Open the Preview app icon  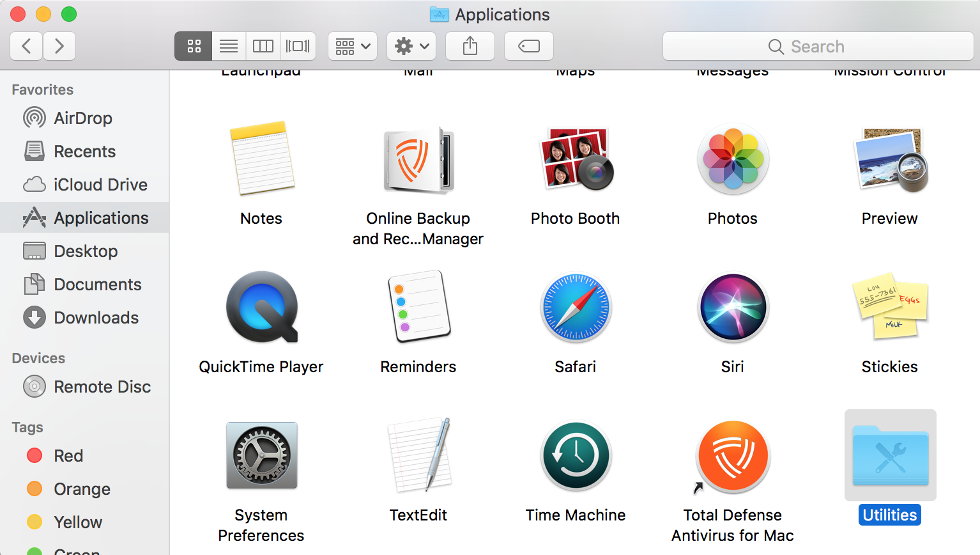click(x=890, y=160)
